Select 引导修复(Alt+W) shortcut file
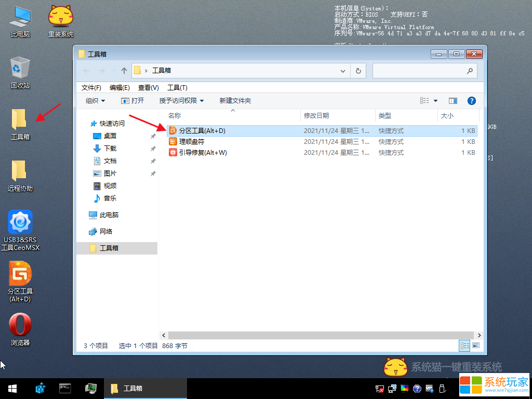The image size is (532, 399). (x=322, y=152)
